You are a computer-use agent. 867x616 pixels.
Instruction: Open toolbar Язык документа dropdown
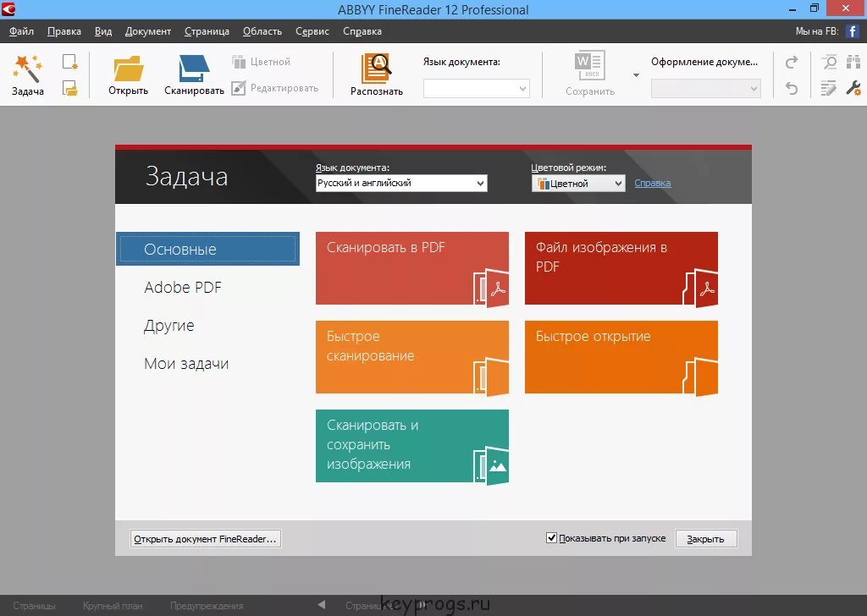coord(476,88)
